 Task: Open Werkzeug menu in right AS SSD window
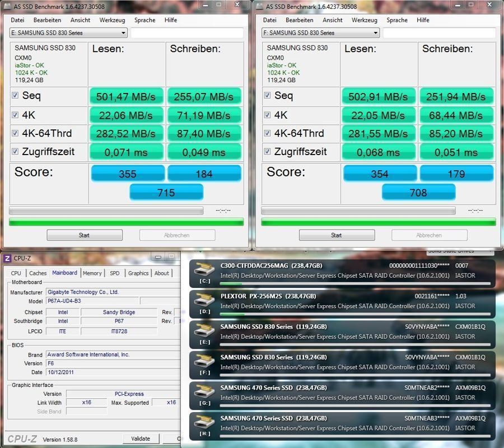pos(365,20)
